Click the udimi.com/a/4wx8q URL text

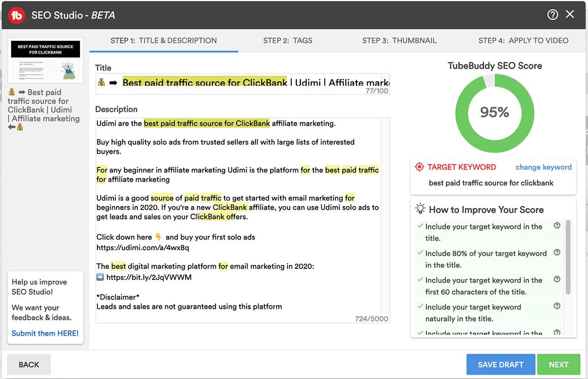pyautogui.click(x=142, y=247)
